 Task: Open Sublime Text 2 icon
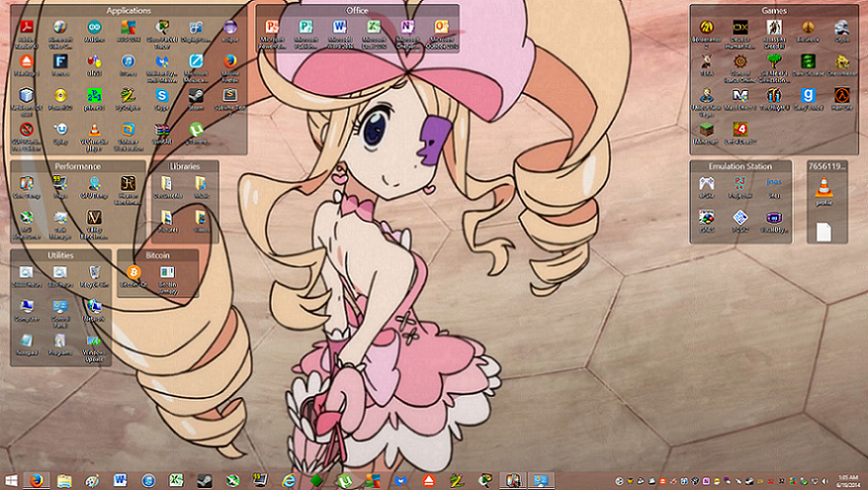[230, 95]
